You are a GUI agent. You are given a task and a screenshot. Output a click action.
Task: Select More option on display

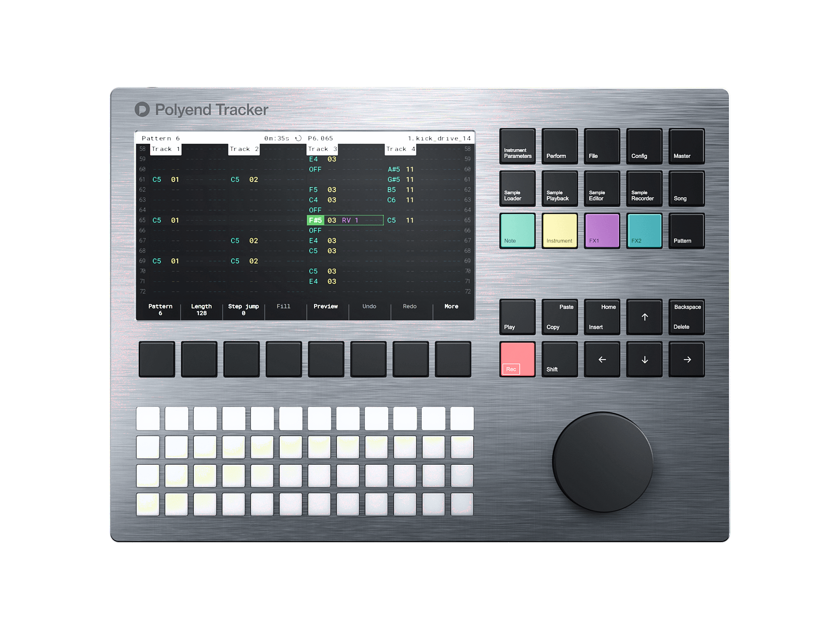451,307
